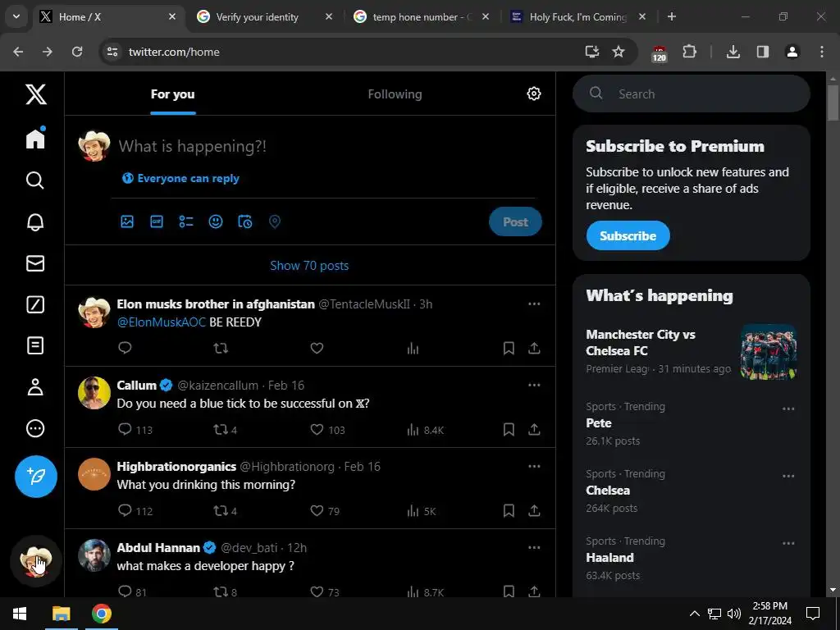840x630 pixels.
Task: Open the Chrome tab search dropdown arrow
Action: tap(16, 16)
